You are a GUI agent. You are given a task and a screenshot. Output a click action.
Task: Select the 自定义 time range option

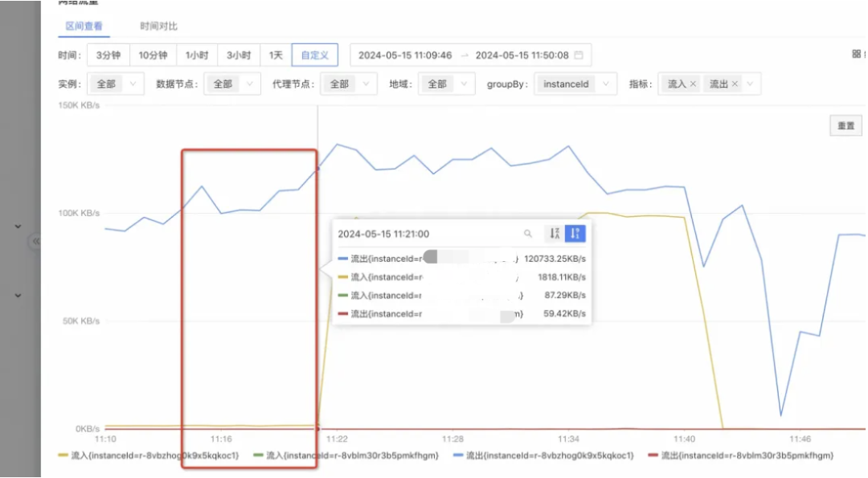click(315, 55)
